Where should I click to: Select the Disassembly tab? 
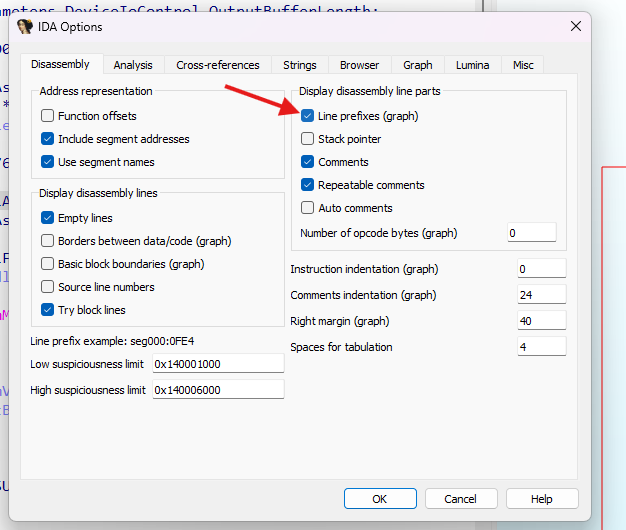coord(60,64)
